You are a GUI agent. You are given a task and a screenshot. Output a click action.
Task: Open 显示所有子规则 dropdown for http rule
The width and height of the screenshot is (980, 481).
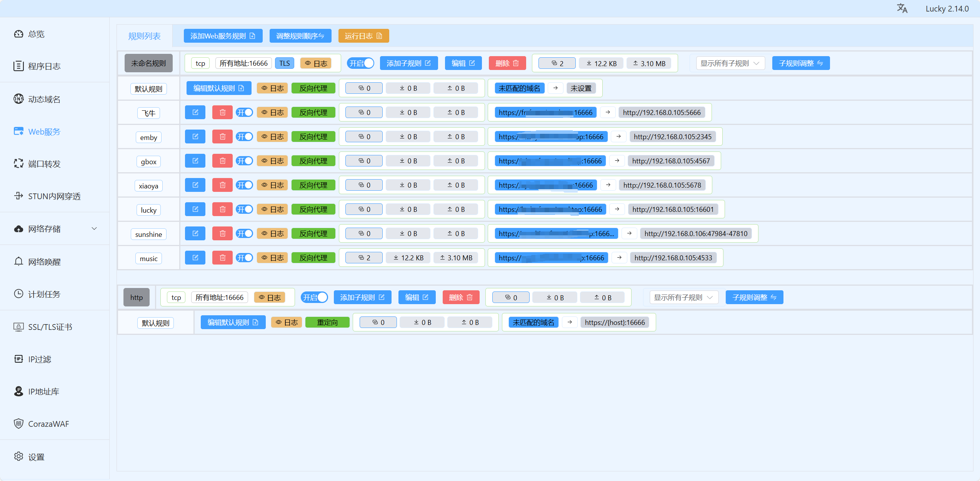tap(683, 297)
